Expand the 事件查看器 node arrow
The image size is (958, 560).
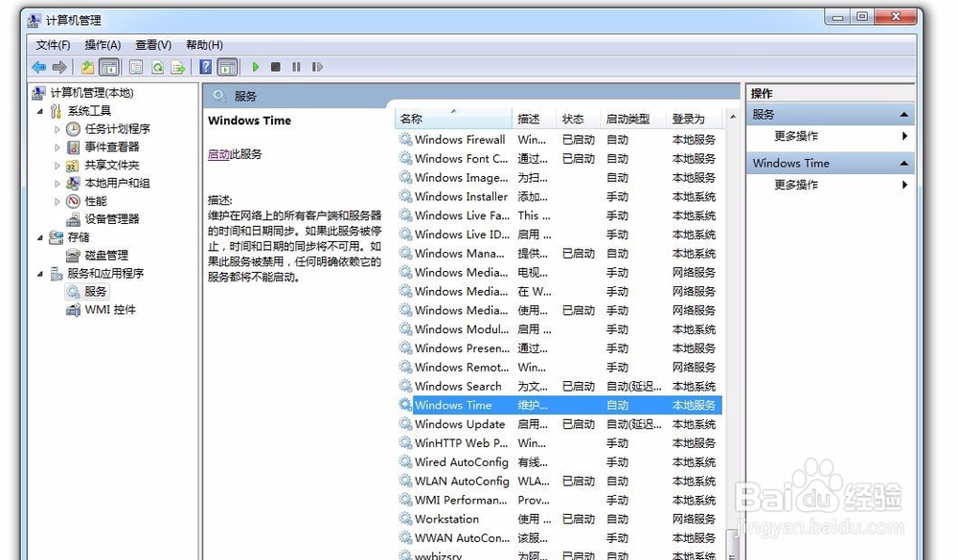click(x=57, y=147)
